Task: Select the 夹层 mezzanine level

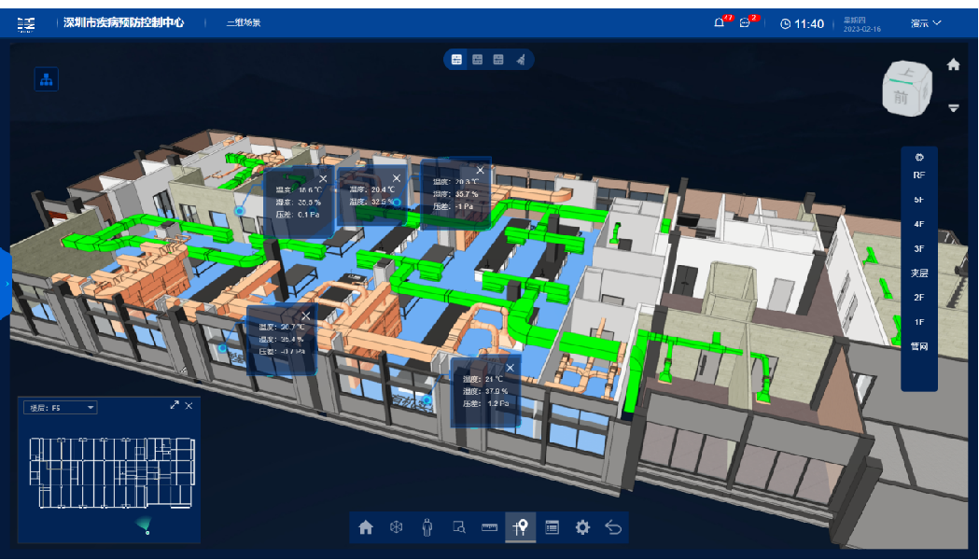Action: [918, 273]
